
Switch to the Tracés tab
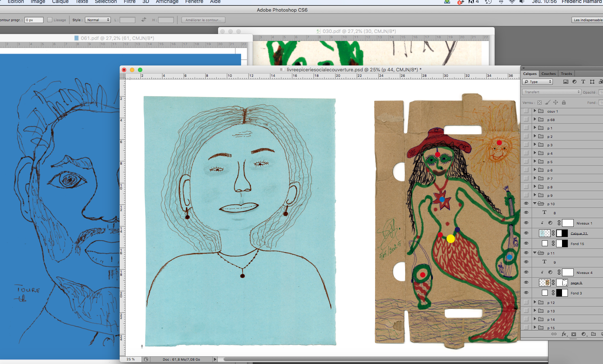[566, 74]
